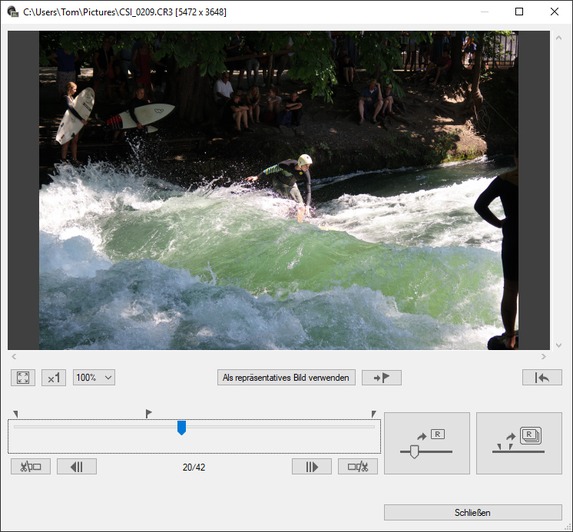
Task: Click the end range marker on timeline
Action: click(373, 414)
